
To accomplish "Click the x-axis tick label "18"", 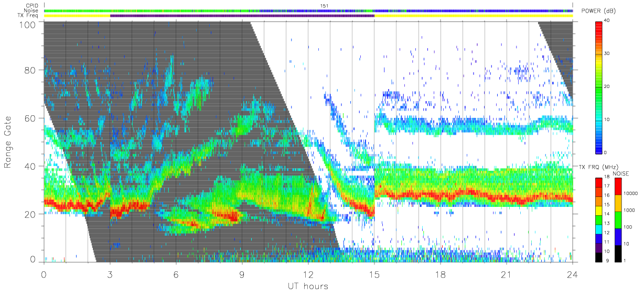I will point(441,274).
